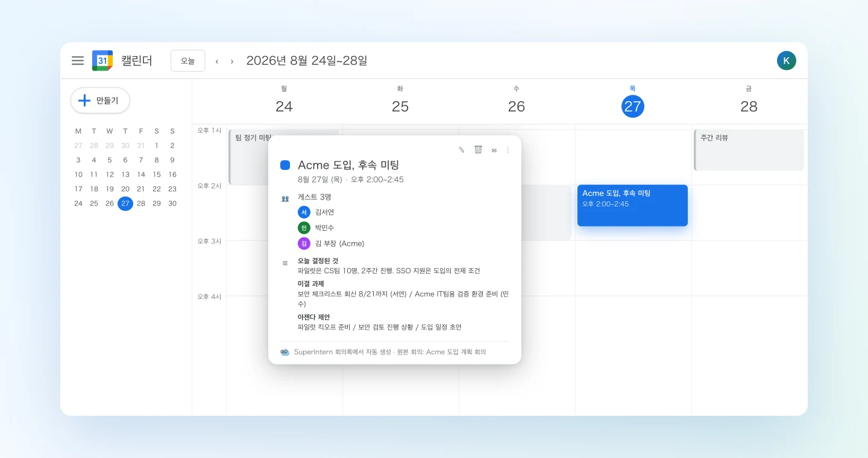Click the 미결 과제 heading

tap(311, 284)
